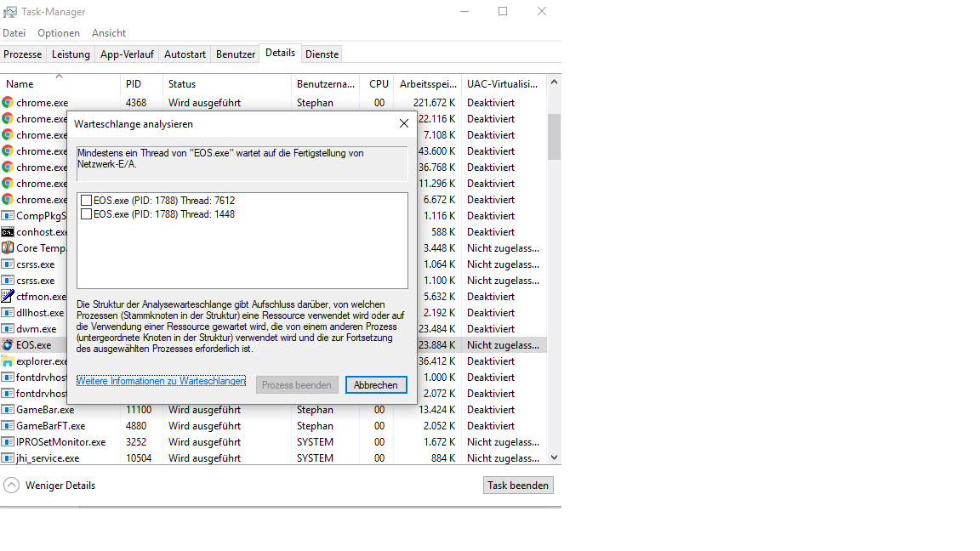Open Weitere Informationen zu Warteschlangen link
The image size is (980, 551).
pos(161,381)
